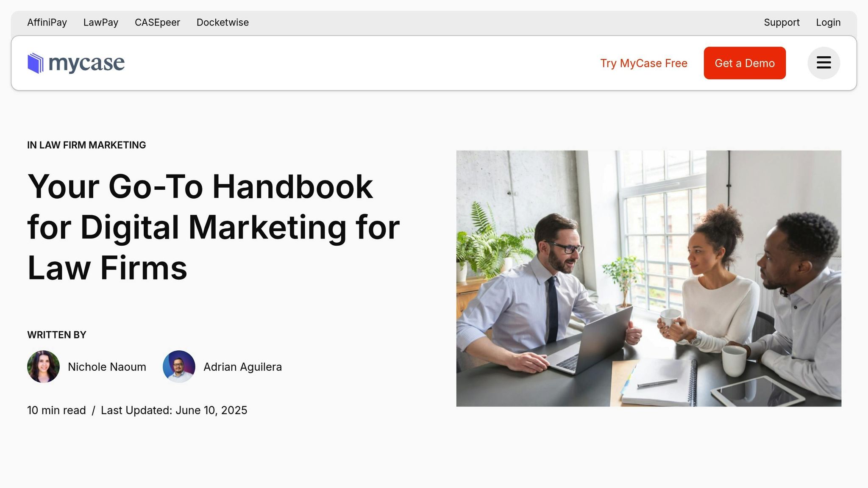868x488 pixels.
Task: Open the AffiniPay link
Action: pyautogui.click(x=47, y=22)
